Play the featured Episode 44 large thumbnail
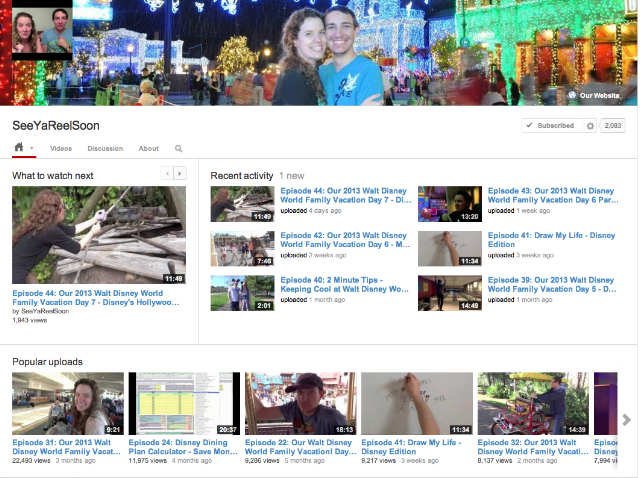Screen dimensions: 640x478 point(99,235)
